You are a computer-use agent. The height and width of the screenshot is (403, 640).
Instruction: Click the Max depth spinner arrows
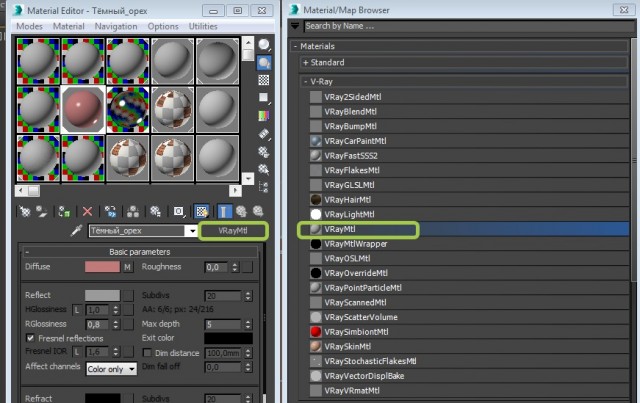point(248,325)
